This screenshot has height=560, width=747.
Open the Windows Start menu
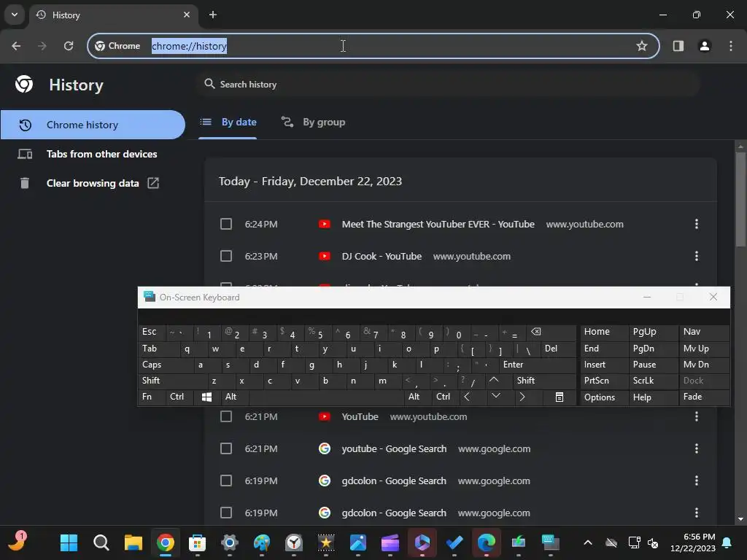69,542
